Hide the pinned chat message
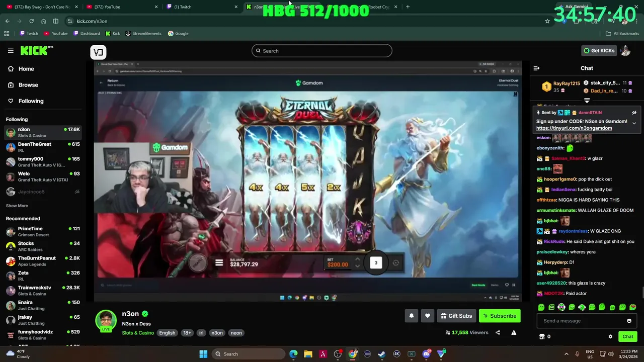The height and width of the screenshot is (362, 644). tap(634, 113)
